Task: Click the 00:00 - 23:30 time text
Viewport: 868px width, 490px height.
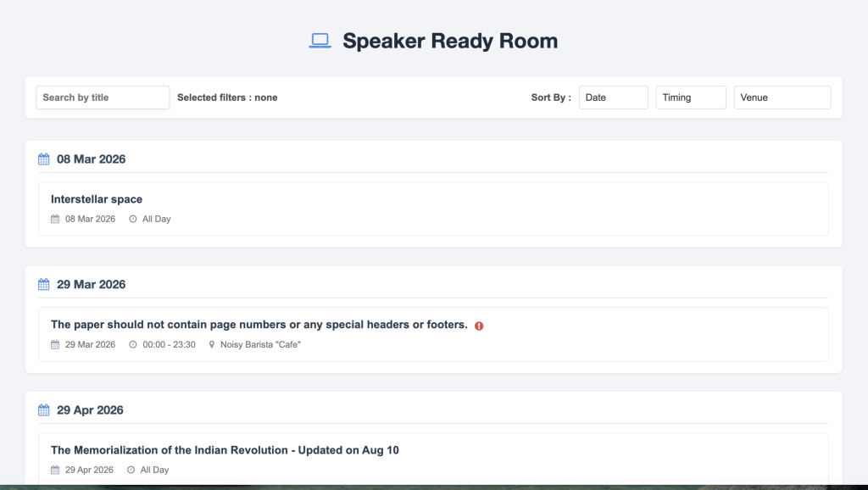Action: click(x=169, y=345)
